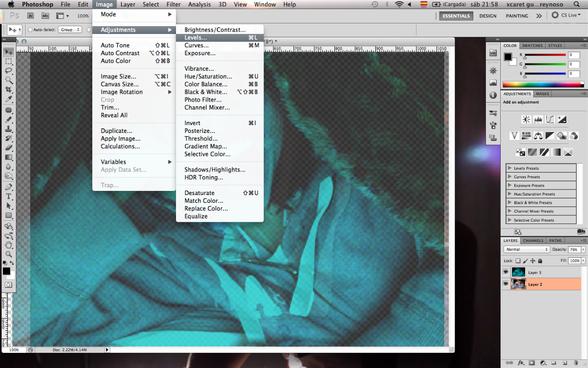Open the Normal blend mode dropdown

526,249
